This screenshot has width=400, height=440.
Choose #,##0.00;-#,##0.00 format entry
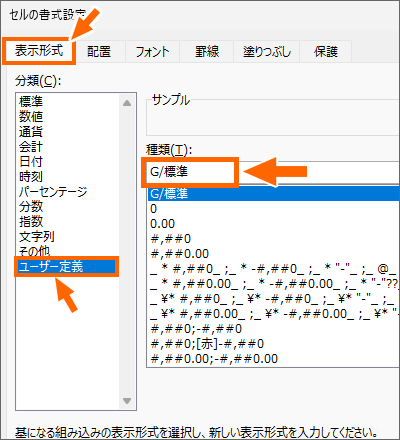(273, 359)
